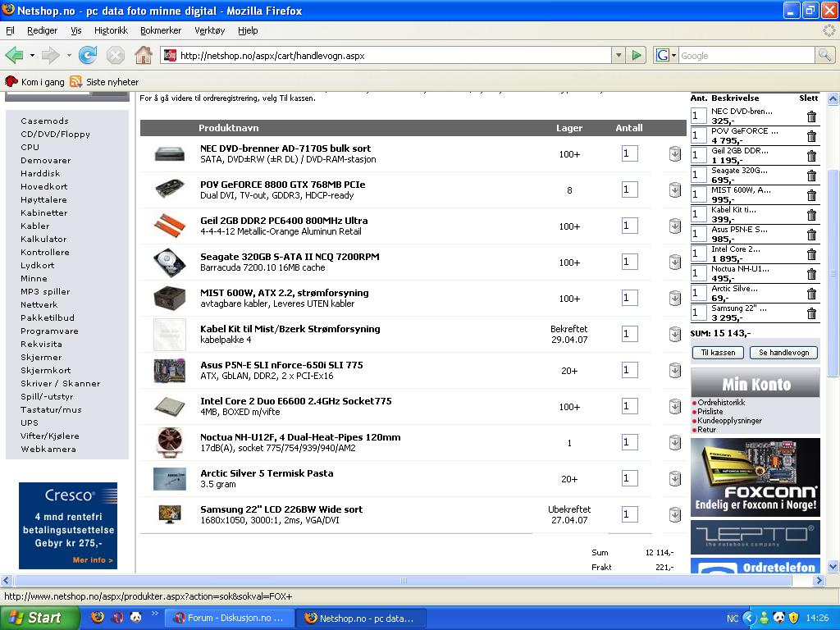Screen dimensions: 840x630
Task: Delete Kabel Kit from sidebar cart
Action: 811,215
